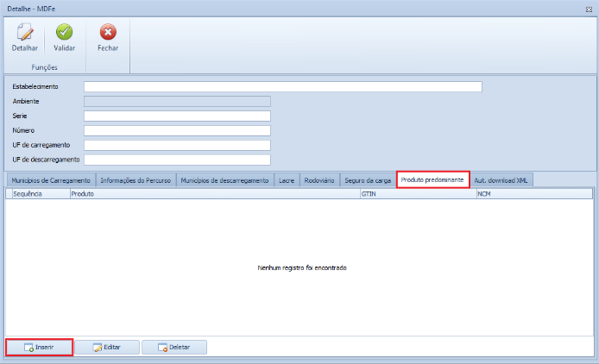
Task: Switch to Informações do Percurso tab
Action: click(136, 180)
